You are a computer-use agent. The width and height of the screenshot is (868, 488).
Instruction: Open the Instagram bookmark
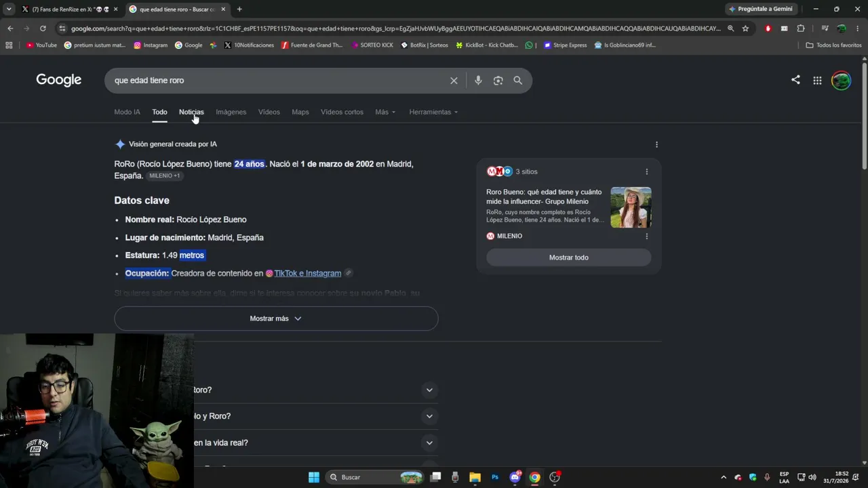click(151, 45)
